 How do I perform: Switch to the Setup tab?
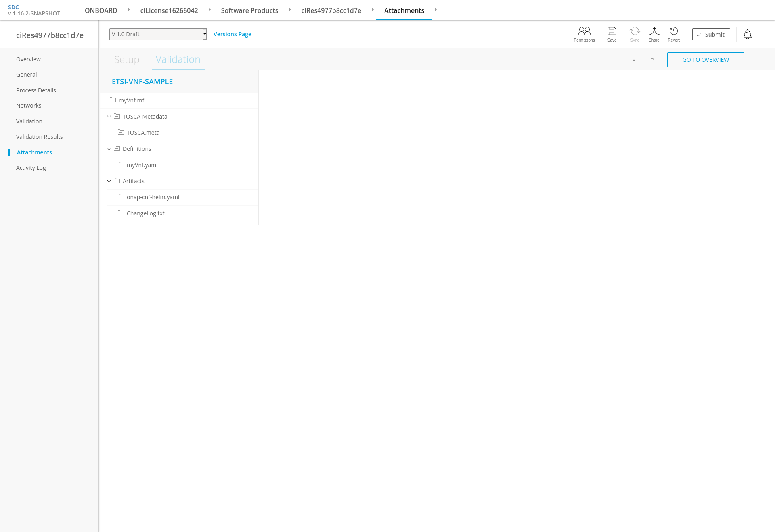pos(127,60)
